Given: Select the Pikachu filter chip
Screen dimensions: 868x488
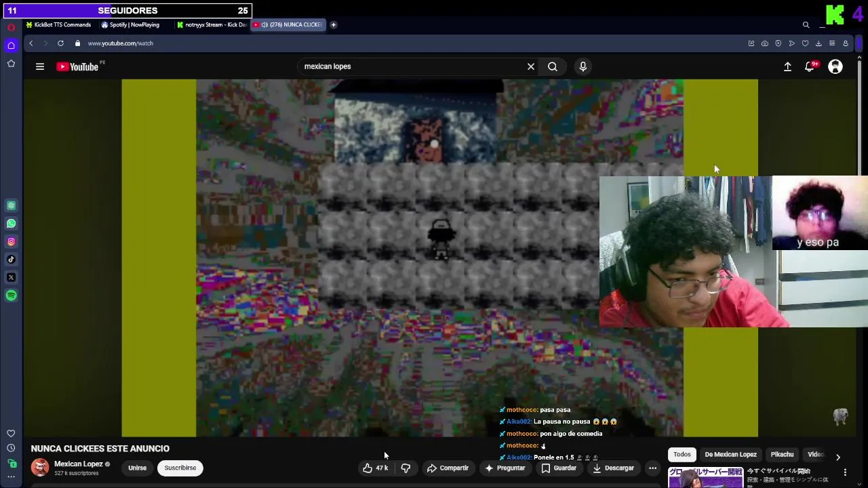Looking at the screenshot, I should [782, 455].
